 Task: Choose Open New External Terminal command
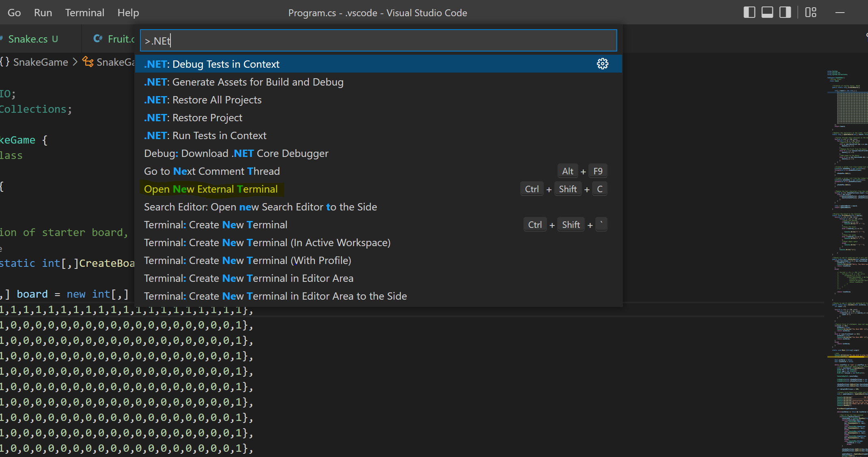(x=211, y=189)
